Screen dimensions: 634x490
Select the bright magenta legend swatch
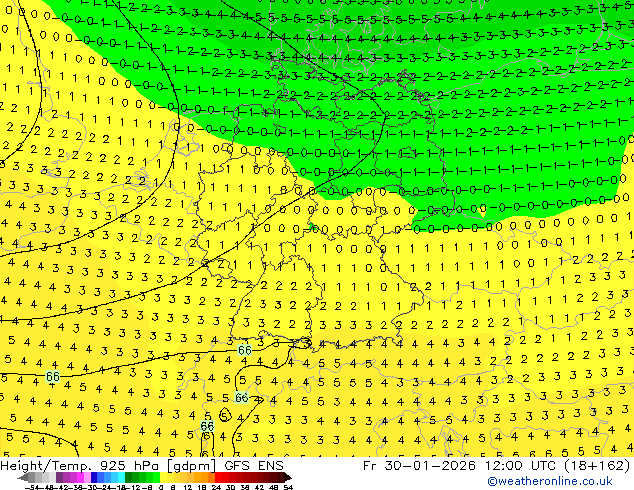(x=80, y=477)
